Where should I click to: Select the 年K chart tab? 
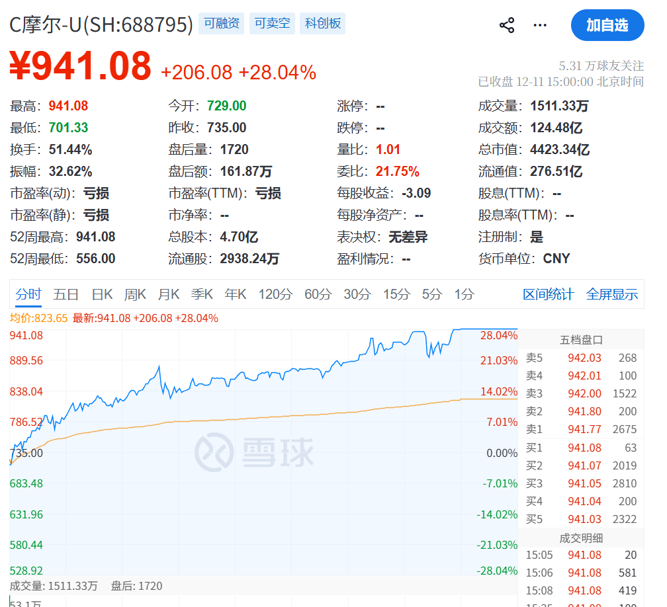tap(235, 294)
